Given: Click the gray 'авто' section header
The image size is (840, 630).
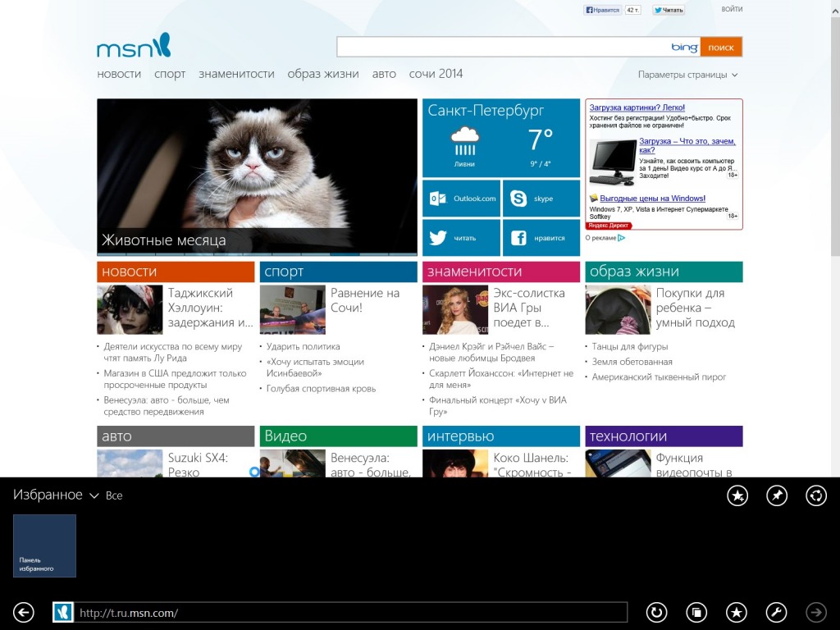Looking at the screenshot, I should pyautogui.click(x=176, y=436).
